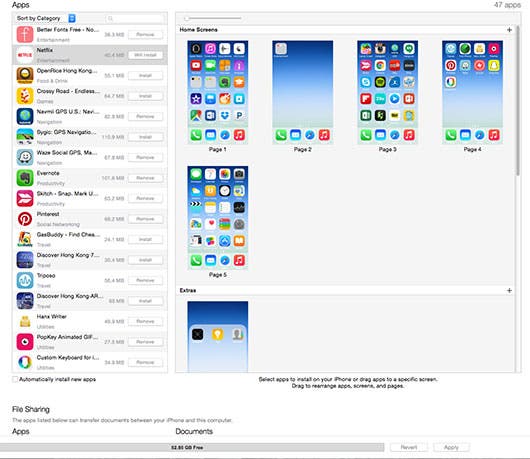Screen dimensions: 530x459
Task: Select the Crossy Road game icon
Action: [x=25, y=96]
